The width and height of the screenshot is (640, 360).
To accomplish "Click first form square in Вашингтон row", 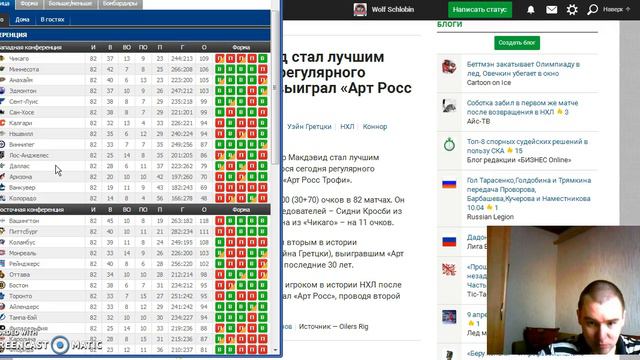I will (220, 221).
